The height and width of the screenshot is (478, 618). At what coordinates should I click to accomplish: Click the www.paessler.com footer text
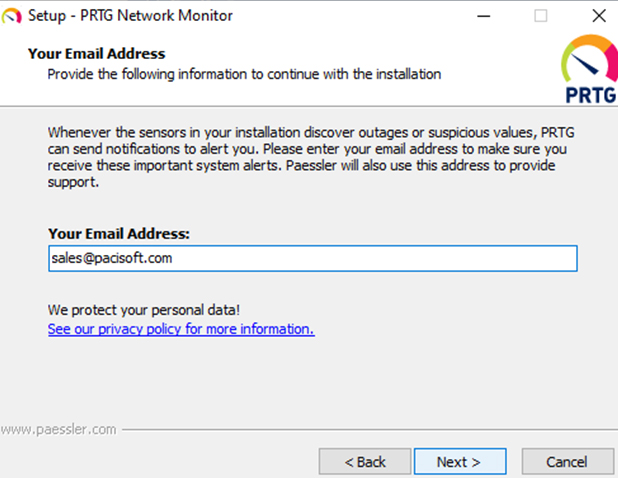tap(58, 430)
